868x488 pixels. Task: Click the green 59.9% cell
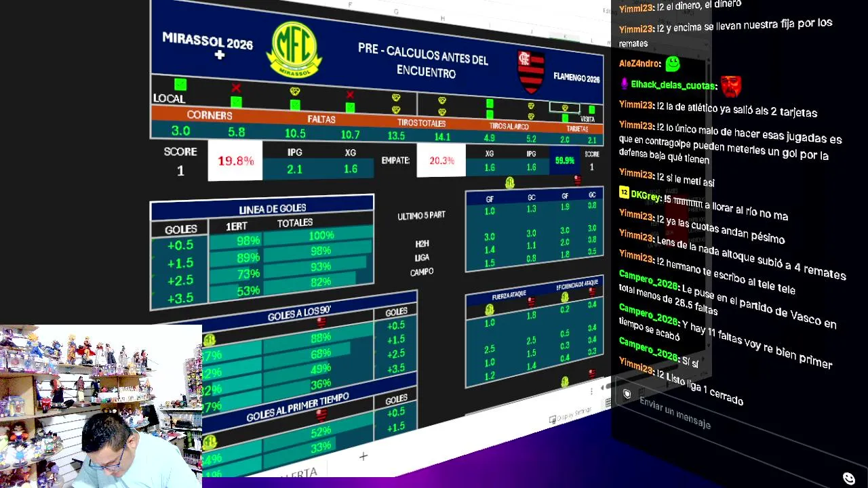[564, 161]
